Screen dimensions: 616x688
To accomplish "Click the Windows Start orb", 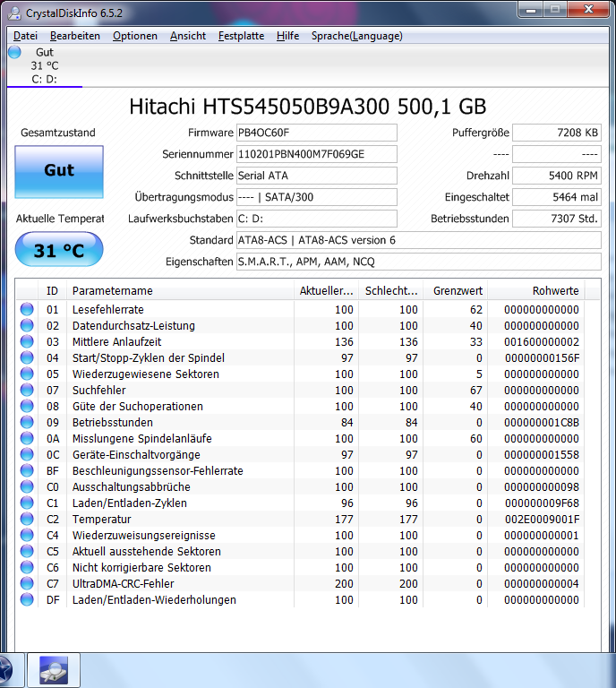I will 4,670.
